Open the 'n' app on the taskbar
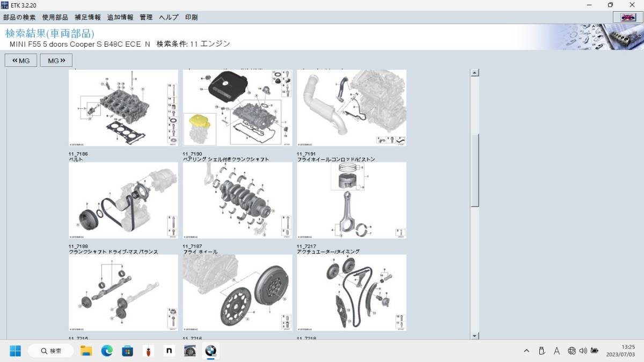 (169, 351)
